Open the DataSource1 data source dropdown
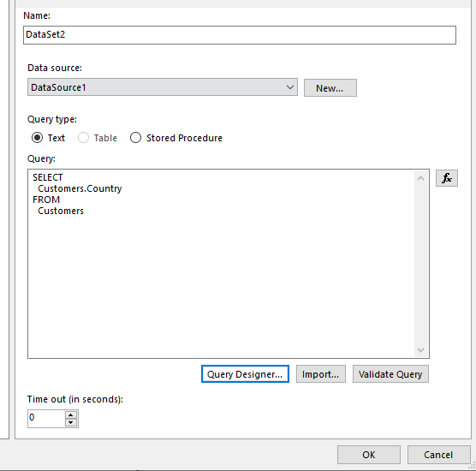This screenshot has height=471, width=476. pyautogui.click(x=163, y=87)
